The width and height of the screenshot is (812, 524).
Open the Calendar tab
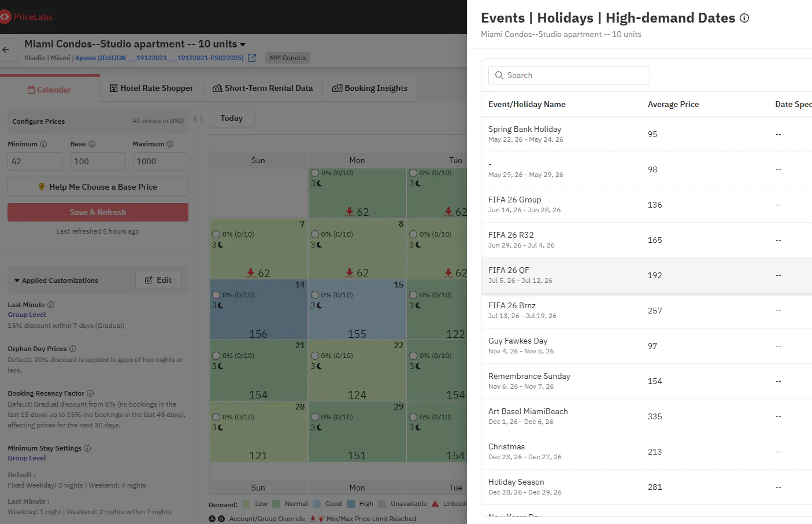pyautogui.click(x=50, y=90)
